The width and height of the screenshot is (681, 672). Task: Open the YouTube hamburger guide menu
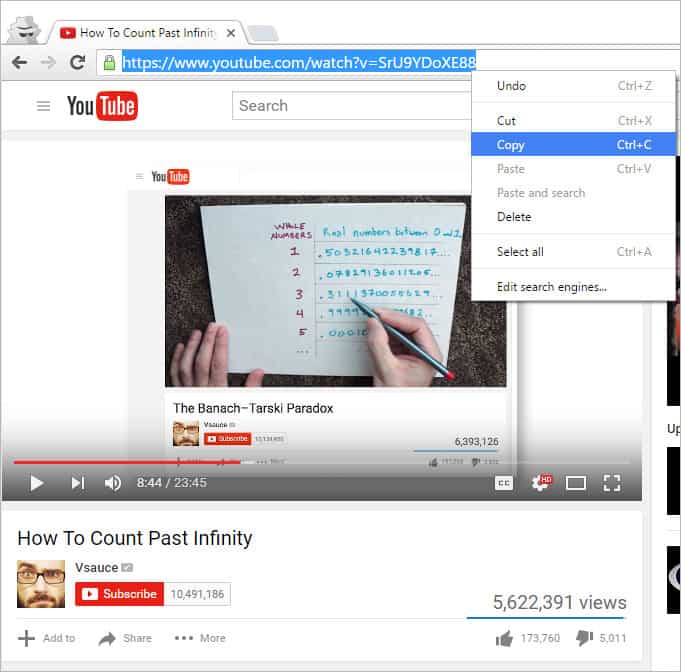coord(43,106)
